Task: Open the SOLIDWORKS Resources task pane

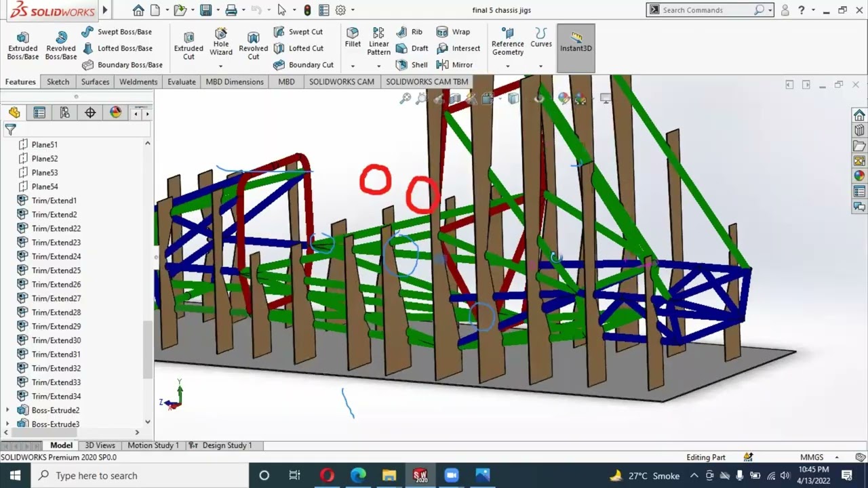Action: click(x=859, y=115)
